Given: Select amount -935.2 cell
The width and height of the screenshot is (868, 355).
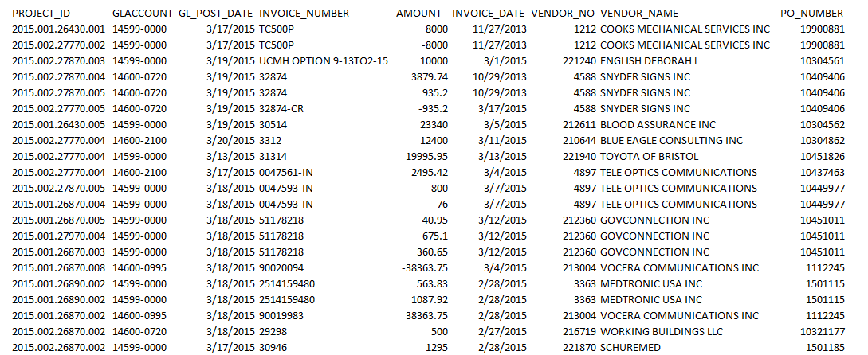Looking at the screenshot, I should (x=432, y=109).
